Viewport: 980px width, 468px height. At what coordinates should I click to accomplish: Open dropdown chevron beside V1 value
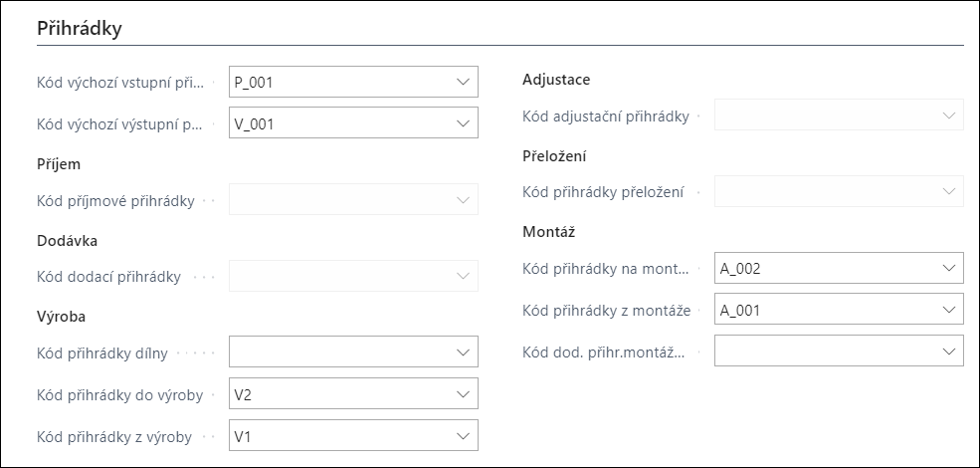[x=463, y=436]
